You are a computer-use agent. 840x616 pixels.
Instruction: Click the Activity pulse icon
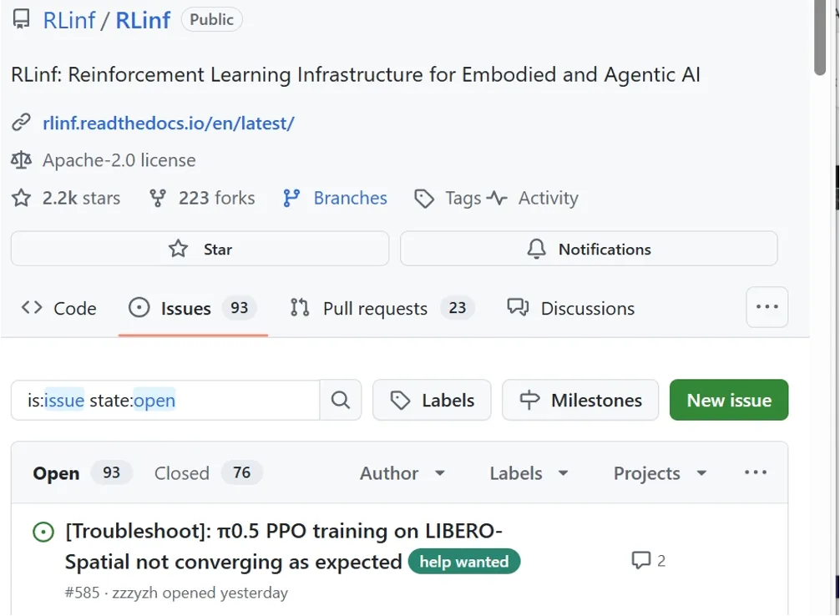coord(497,199)
